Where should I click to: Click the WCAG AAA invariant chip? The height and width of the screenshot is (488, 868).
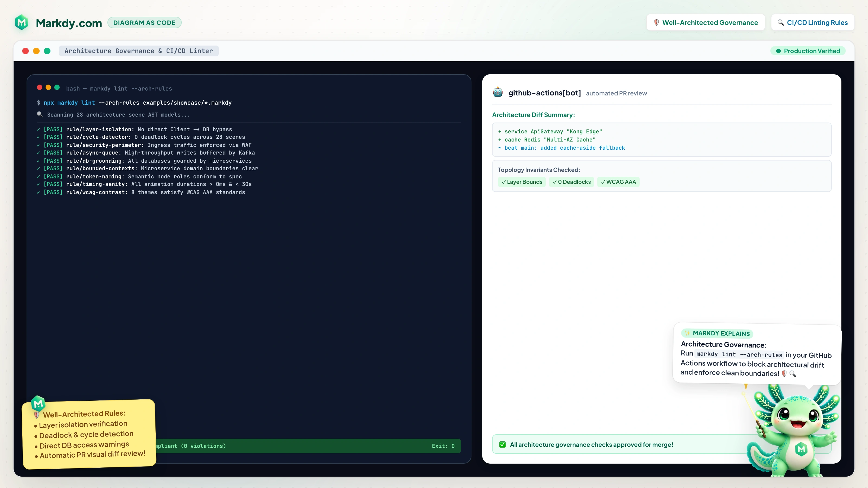618,182
